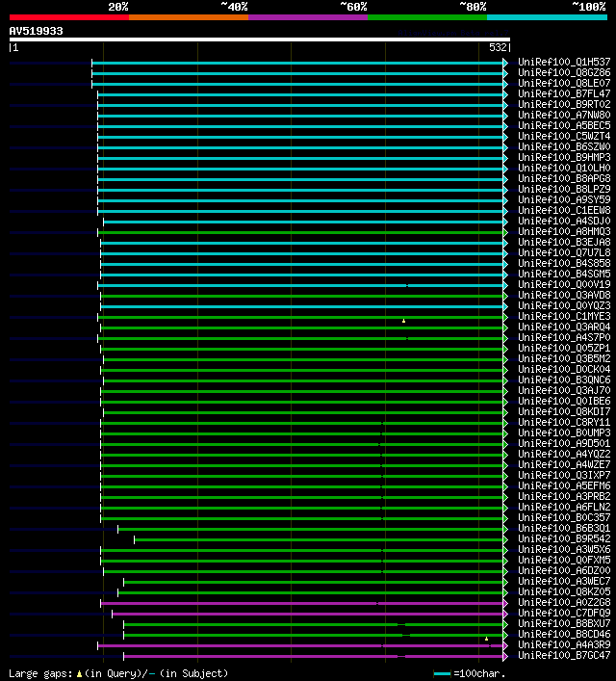This screenshot has height=681, width=616.
Task: Click the cyan alignment bar for Q00V19
Action: pyautogui.click(x=300, y=285)
